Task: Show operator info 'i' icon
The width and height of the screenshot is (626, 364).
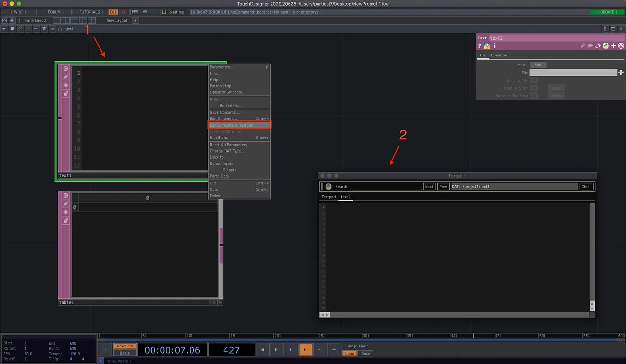Action: click(x=495, y=46)
